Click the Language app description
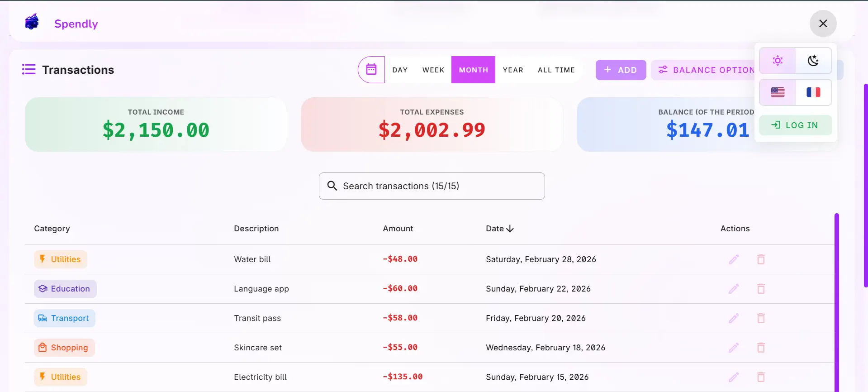868x392 pixels. [x=261, y=289]
